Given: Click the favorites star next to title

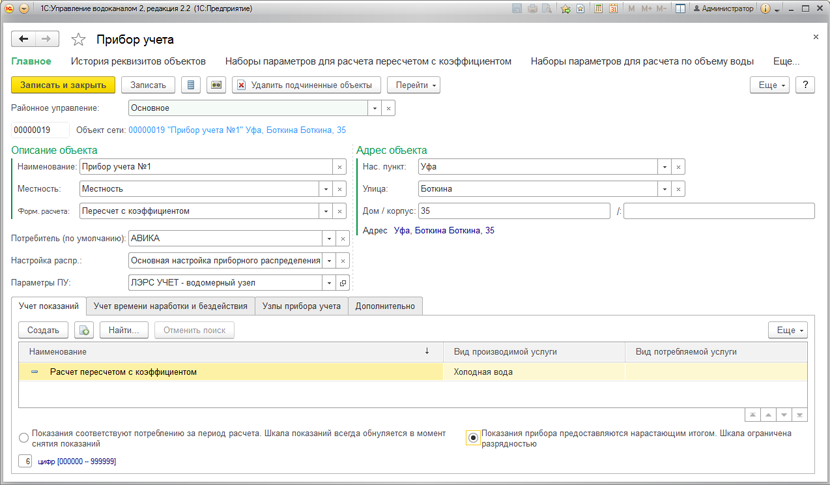Looking at the screenshot, I should click(x=78, y=40).
